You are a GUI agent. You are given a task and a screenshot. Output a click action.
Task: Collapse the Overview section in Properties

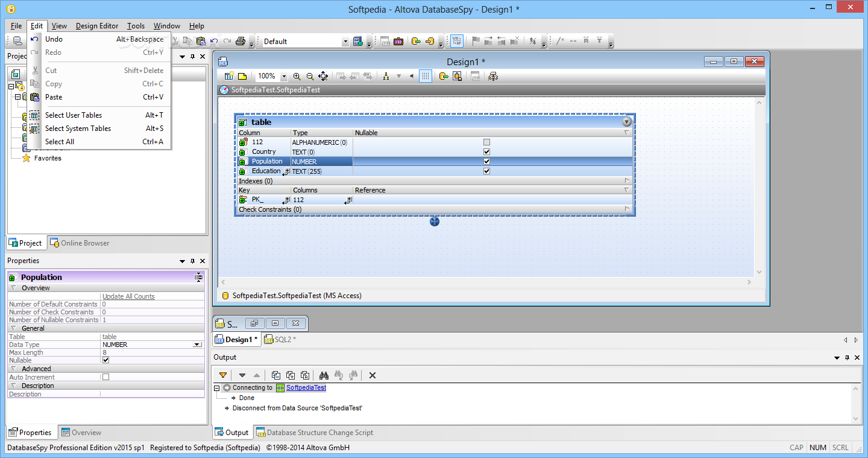[13, 288]
